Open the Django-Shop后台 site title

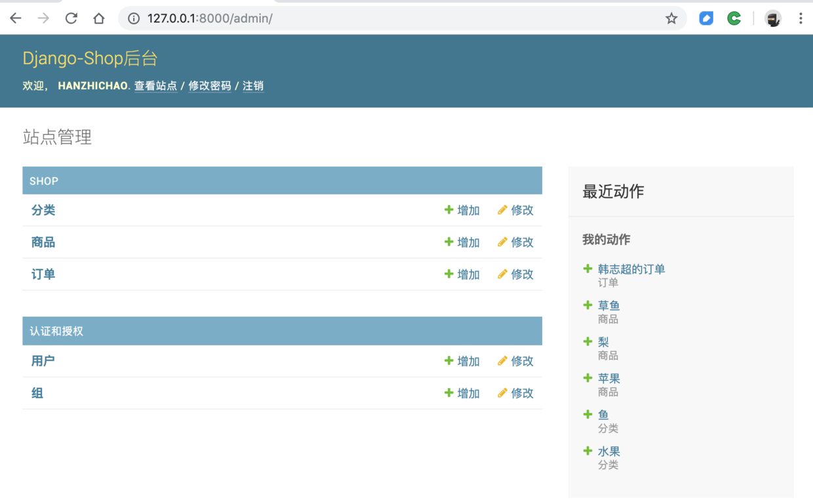pos(90,58)
